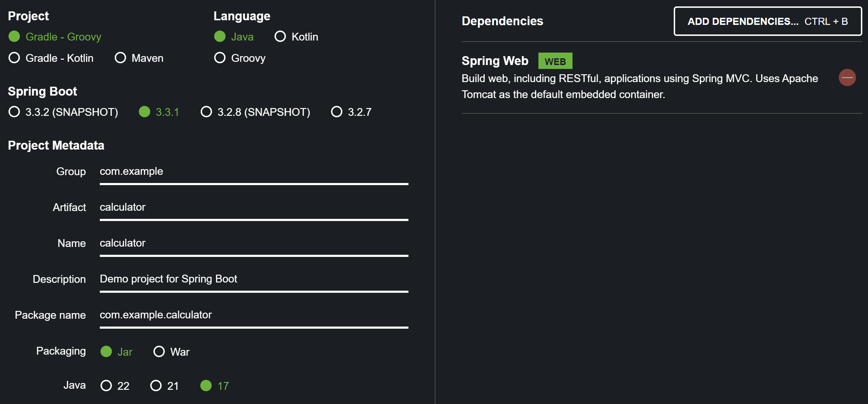868x404 pixels.
Task: Select Kotlin language option
Action: pos(280,37)
